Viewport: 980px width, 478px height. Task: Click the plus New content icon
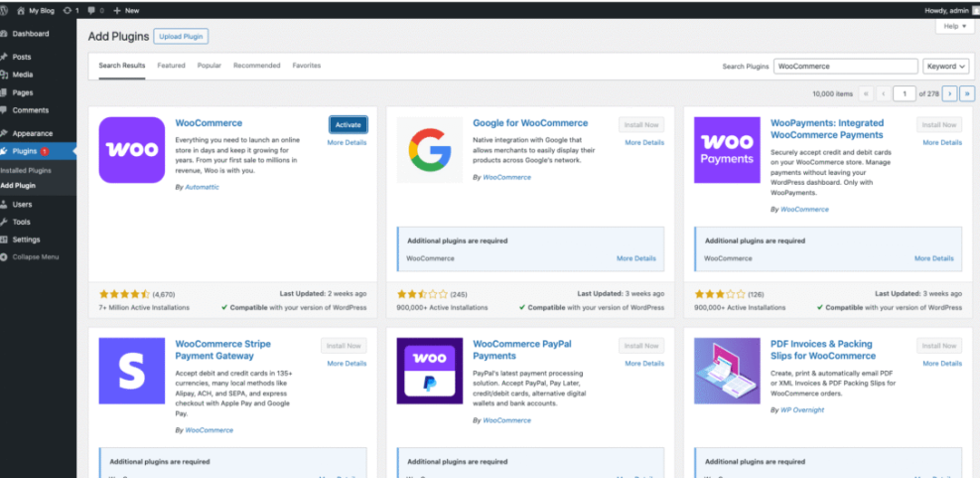(117, 11)
